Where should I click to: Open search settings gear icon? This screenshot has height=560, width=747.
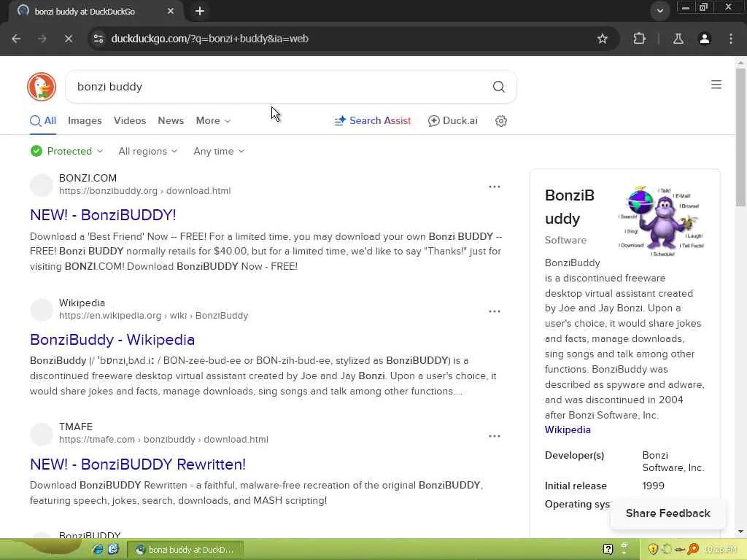[x=500, y=121]
